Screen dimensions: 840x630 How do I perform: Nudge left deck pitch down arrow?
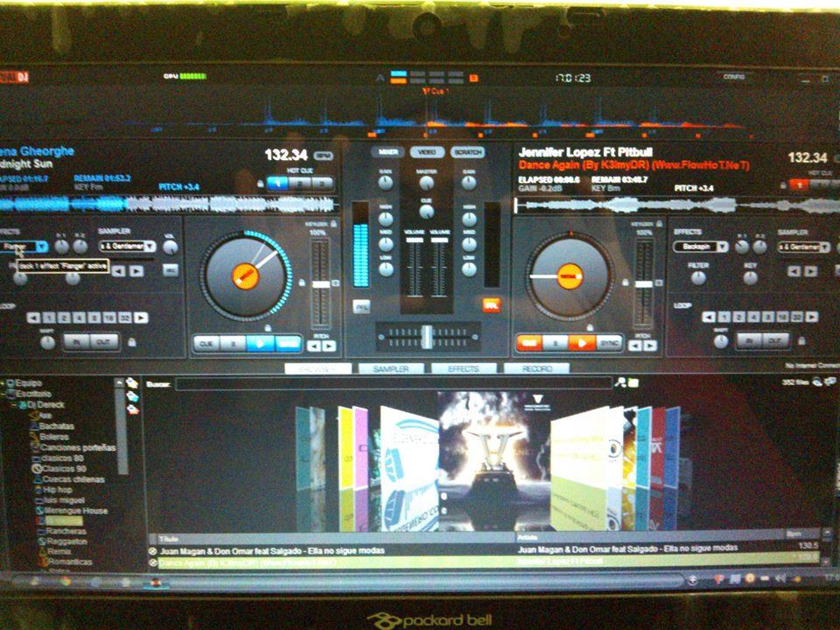(x=314, y=346)
